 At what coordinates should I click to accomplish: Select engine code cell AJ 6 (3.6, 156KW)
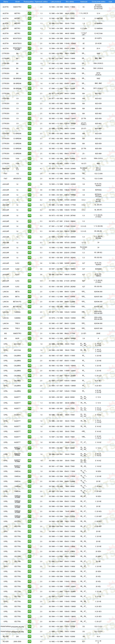pos(98,275)
